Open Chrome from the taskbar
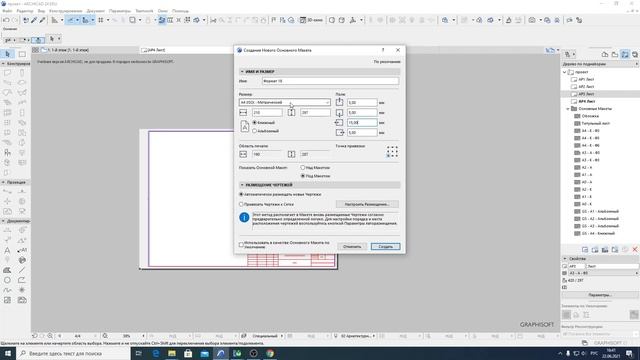The image size is (640, 360). pos(270,353)
